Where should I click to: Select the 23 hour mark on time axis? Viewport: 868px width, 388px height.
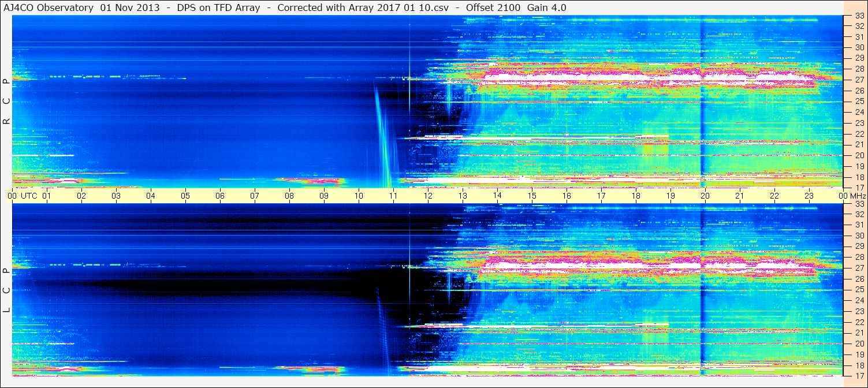point(809,196)
